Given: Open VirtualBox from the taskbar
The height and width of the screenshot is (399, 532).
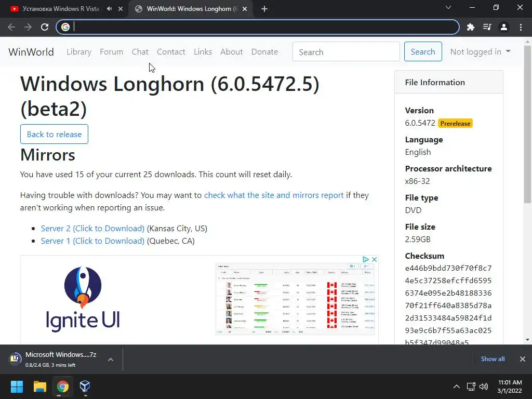Looking at the screenshot, I should point(85,387).
